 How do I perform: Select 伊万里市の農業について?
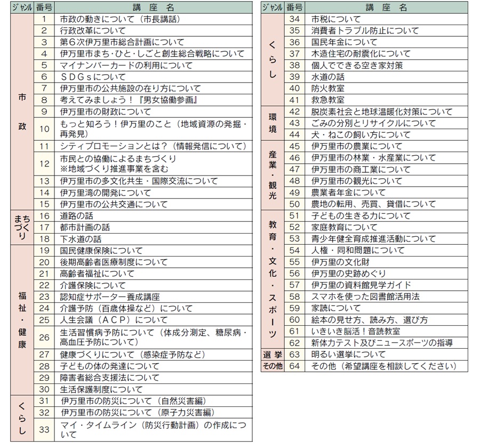click(357, 146)
